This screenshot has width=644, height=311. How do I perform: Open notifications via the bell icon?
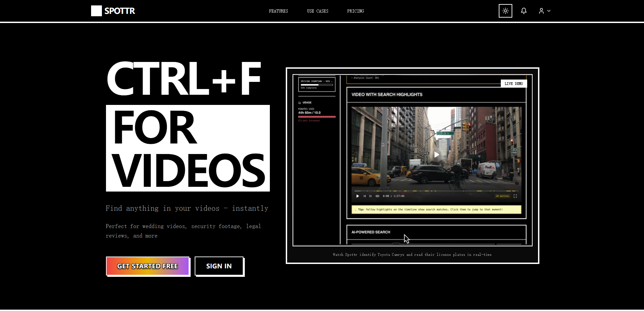click(523, 10)
